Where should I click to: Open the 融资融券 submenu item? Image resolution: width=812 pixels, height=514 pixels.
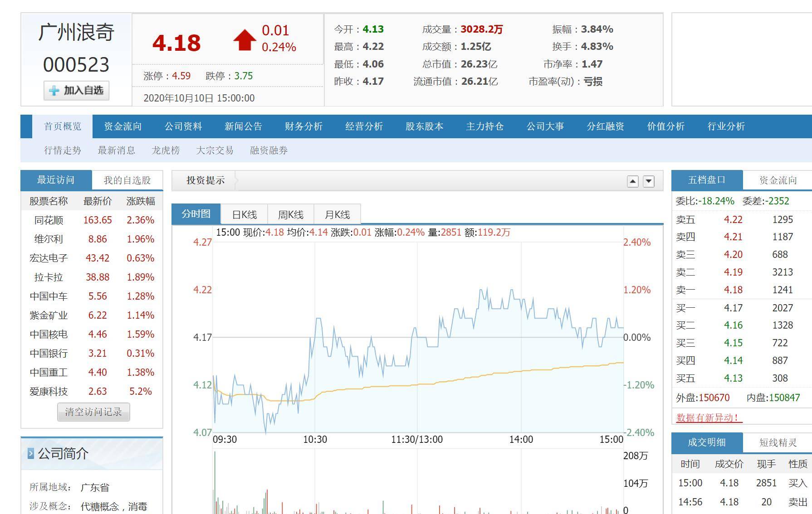click(x=269, y=150)
